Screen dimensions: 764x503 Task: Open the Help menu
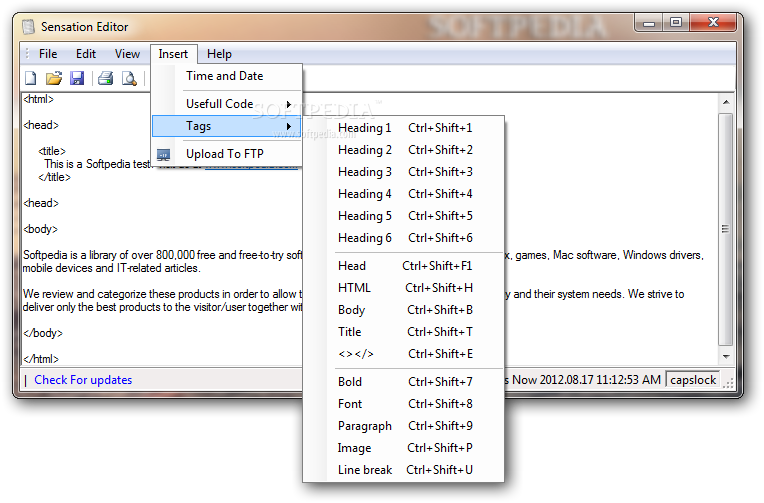219,54
